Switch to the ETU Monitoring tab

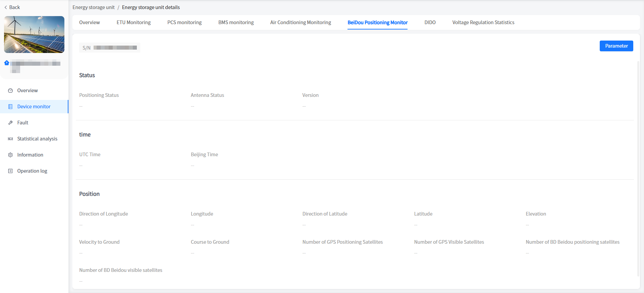tap(133, 22)
